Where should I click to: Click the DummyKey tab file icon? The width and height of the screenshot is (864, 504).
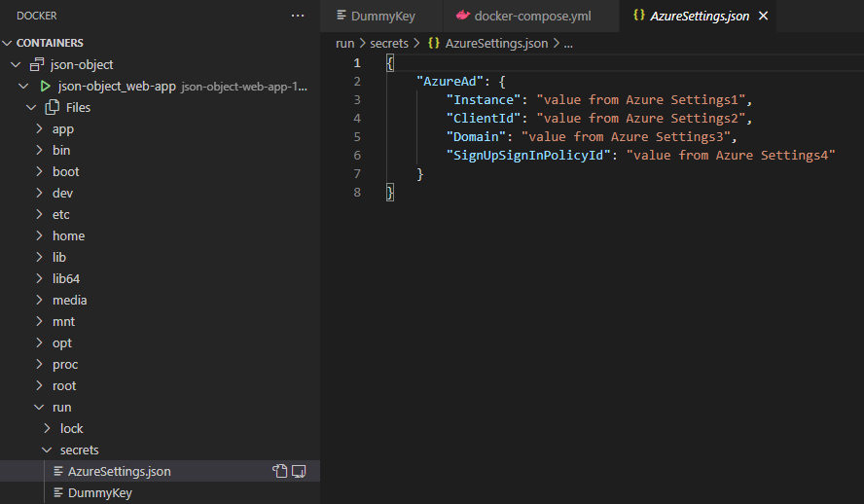coord(342,16)
